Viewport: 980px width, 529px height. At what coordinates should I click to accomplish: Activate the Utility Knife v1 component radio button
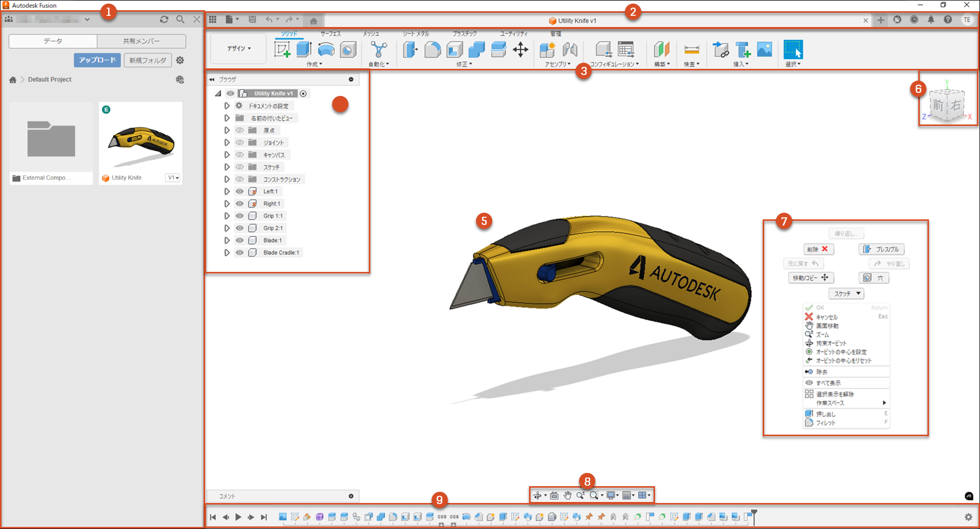303,93
